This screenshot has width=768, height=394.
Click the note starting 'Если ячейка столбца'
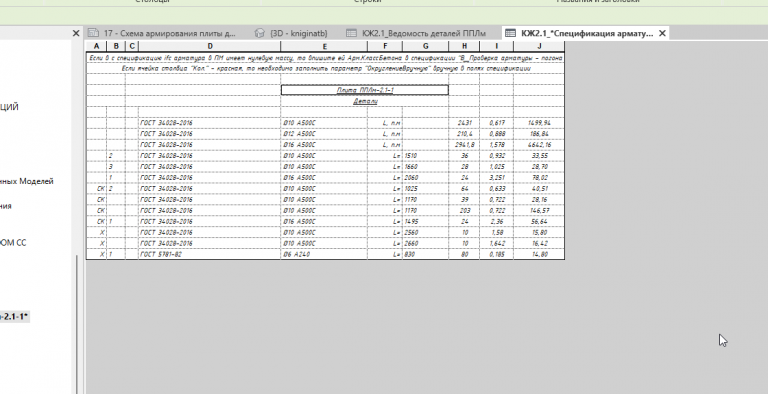pos(326,69)
